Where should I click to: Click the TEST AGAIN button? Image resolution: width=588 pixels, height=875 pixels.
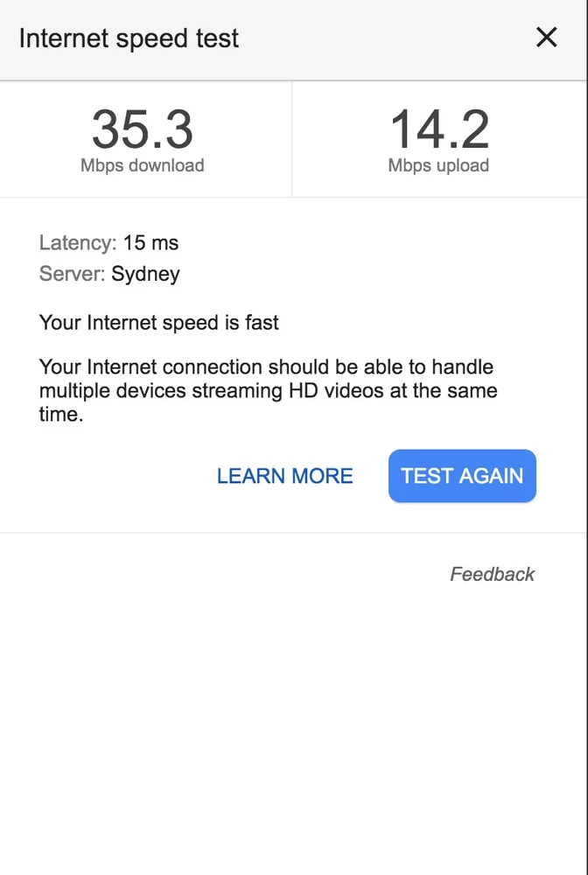[462, 476]
